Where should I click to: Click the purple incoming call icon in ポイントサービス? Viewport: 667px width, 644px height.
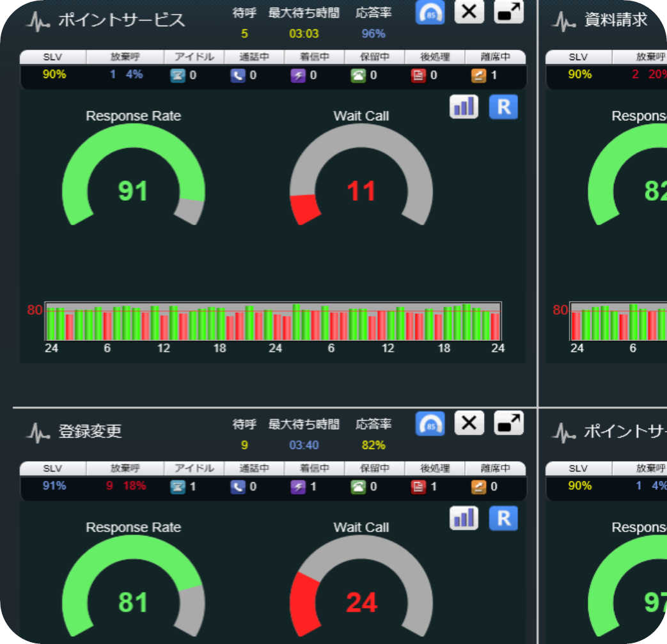click(298, 75)
